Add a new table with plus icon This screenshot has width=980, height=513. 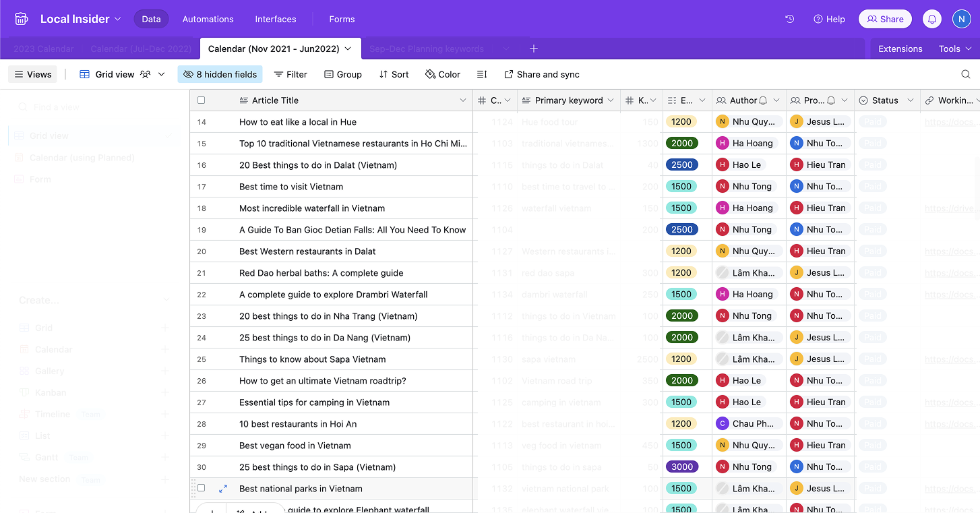[x=533, y=49]
